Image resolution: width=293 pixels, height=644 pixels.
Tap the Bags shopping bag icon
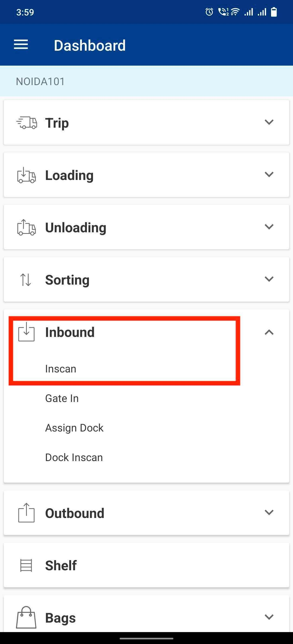[x=26, y=617]
